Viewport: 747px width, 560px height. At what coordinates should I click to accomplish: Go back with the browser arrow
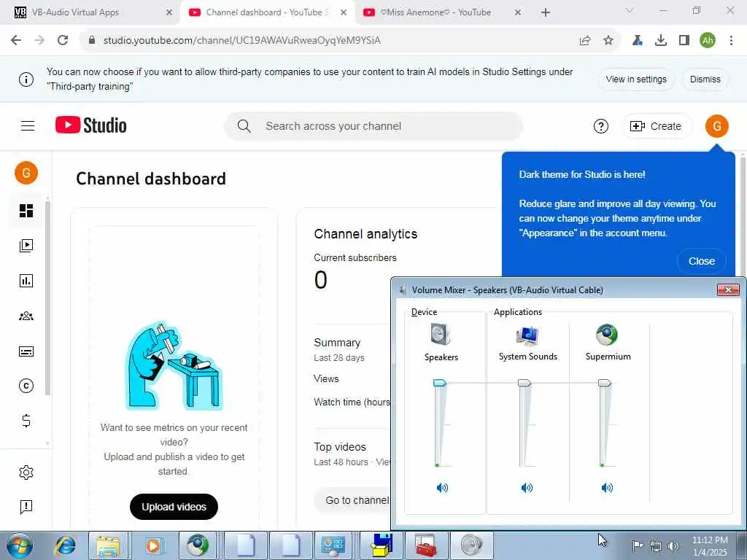click(x=16, y=41)
